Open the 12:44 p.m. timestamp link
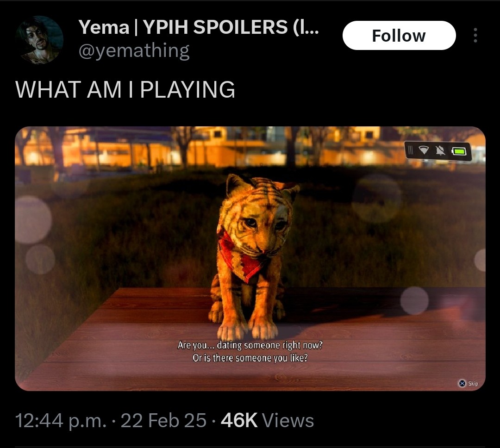This screenshot has height=448, width=500. 61,420
